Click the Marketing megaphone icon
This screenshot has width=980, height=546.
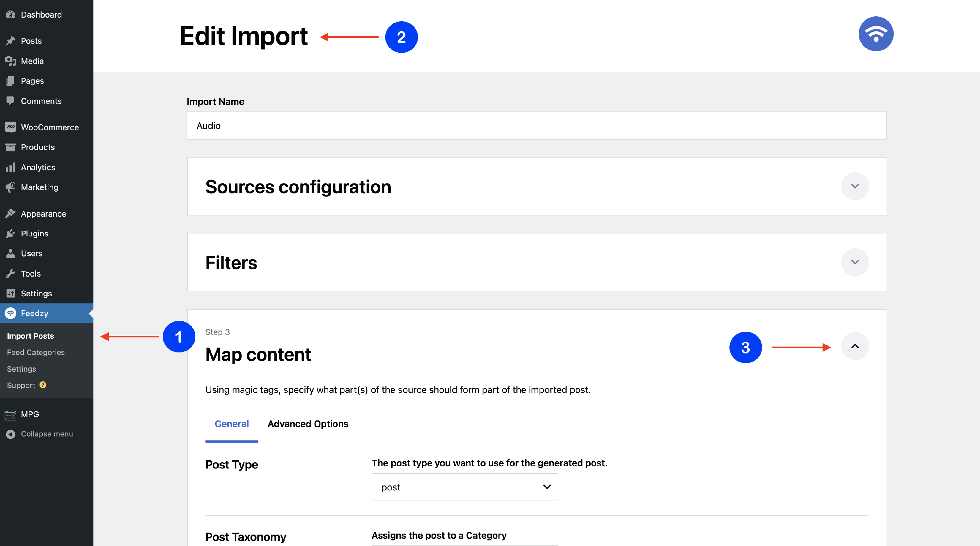pos(11,187)
